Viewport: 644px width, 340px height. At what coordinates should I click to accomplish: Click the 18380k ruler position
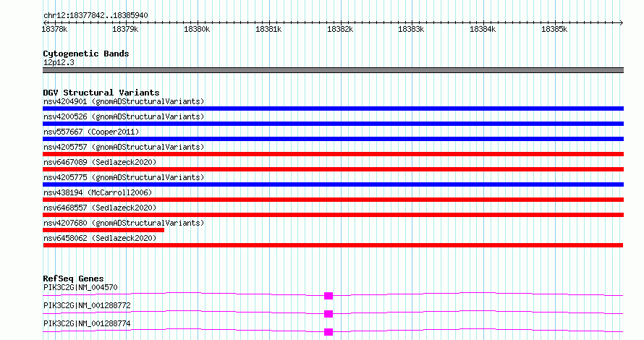[x=197, y=29]
